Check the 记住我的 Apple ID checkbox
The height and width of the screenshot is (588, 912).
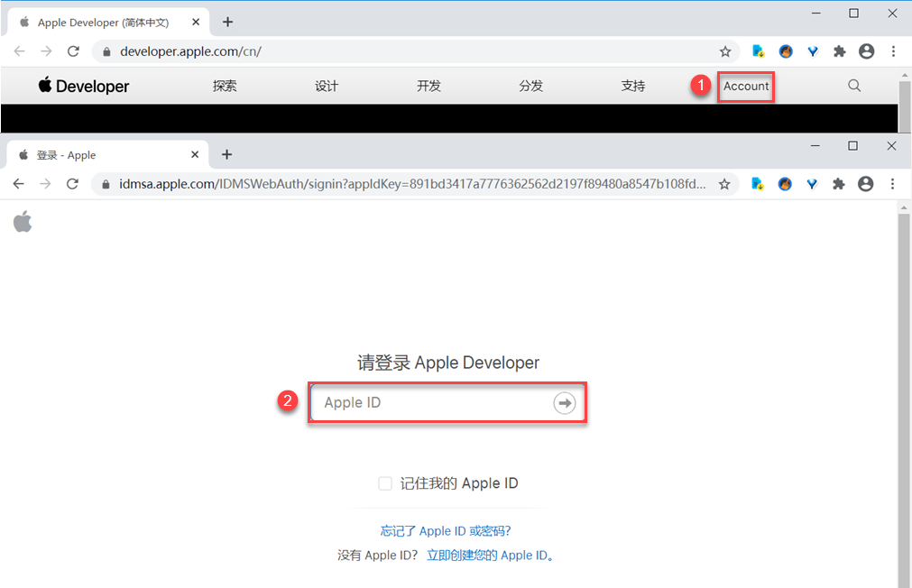[x=385, y=483]
